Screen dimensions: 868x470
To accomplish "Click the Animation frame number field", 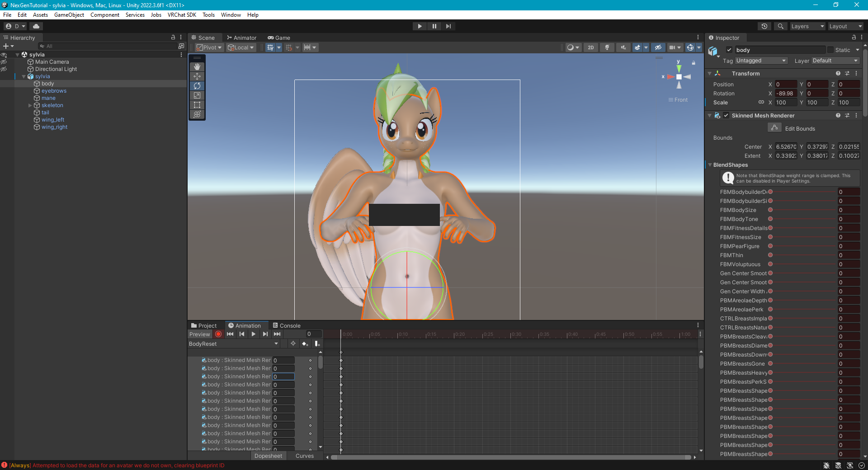I will coord(314,334).
